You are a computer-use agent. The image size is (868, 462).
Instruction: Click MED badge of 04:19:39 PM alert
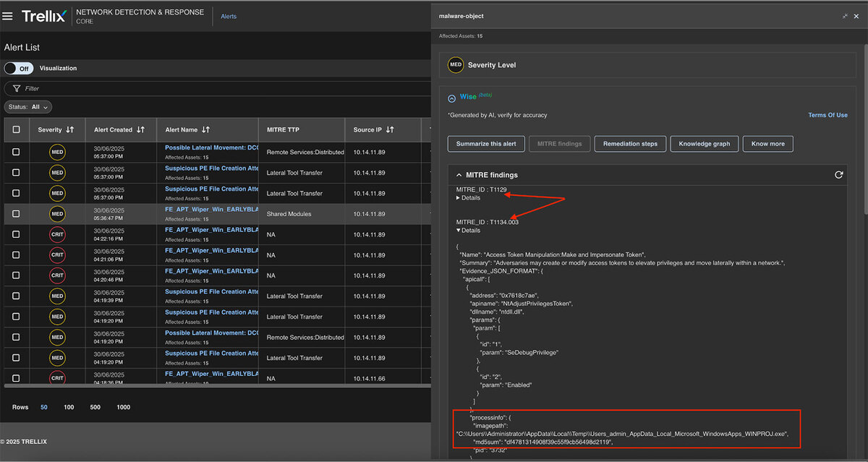click(58, 296)
